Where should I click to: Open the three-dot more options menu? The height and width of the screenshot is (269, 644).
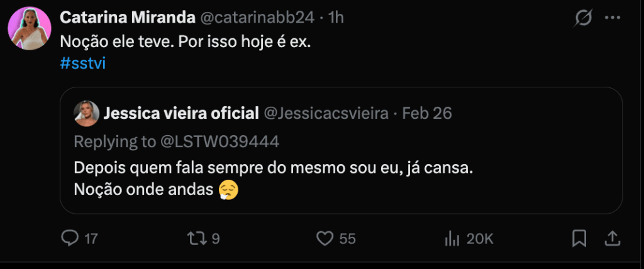(x=613, y=18)
